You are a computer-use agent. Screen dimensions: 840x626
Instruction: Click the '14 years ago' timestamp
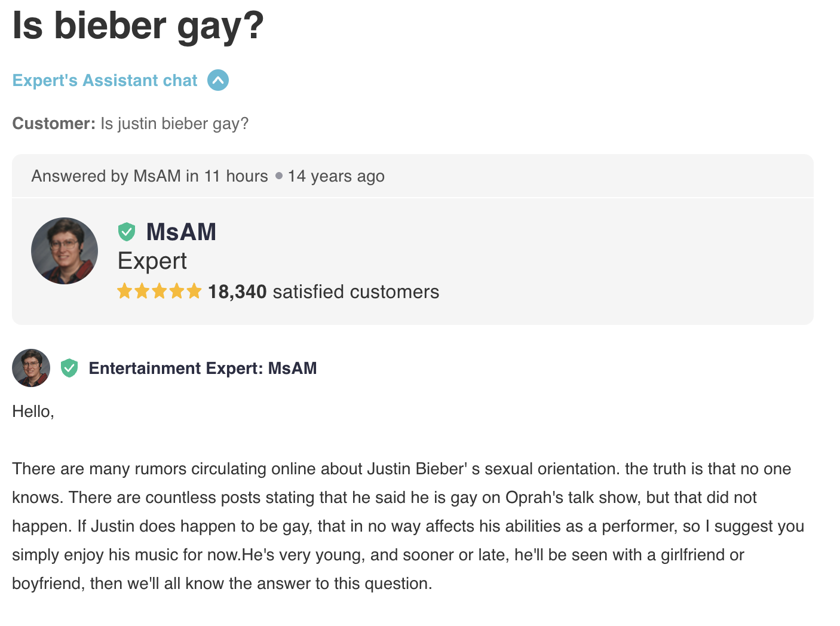tap(336, 176)
